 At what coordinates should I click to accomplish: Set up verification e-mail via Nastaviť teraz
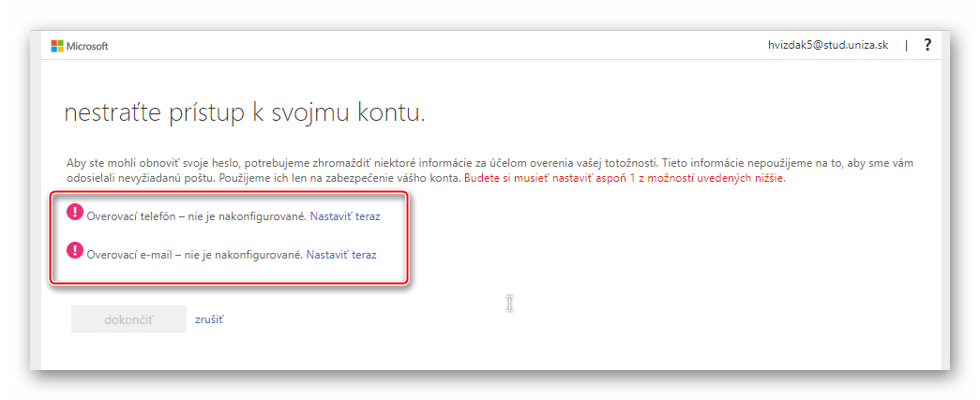[x=341, y=254]
